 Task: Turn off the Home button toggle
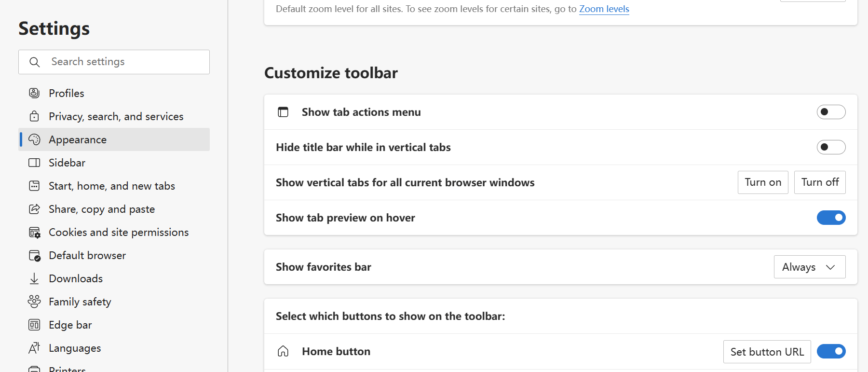[x=831, y=351]
